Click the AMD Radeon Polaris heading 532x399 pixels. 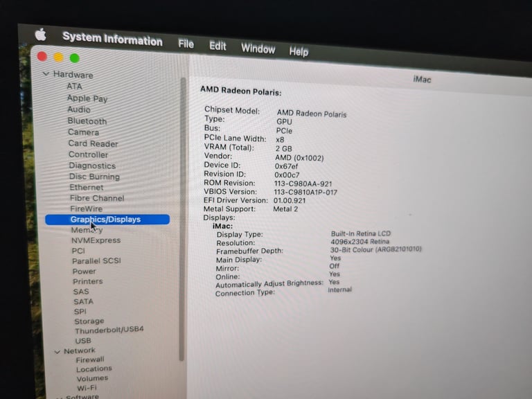click(240, 91)
